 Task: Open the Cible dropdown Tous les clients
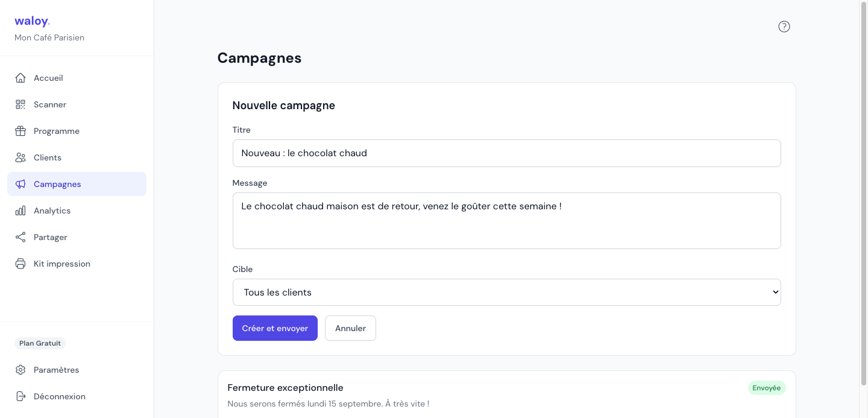(x=506, y=292)
